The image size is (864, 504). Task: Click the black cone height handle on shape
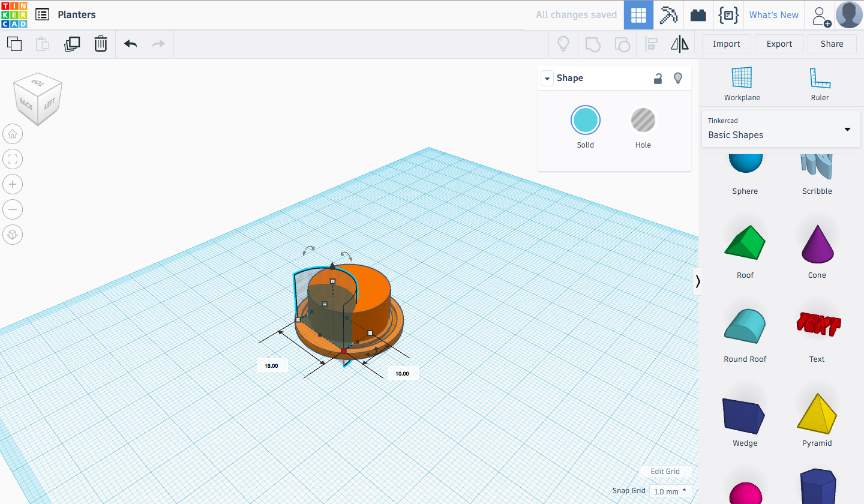[x=332, y=265]
